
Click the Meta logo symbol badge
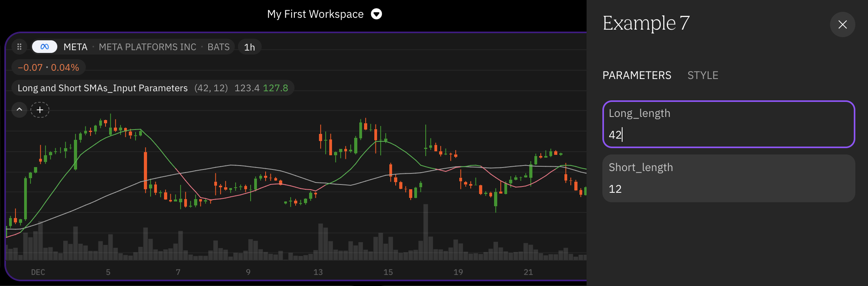[x=45, y=47]
